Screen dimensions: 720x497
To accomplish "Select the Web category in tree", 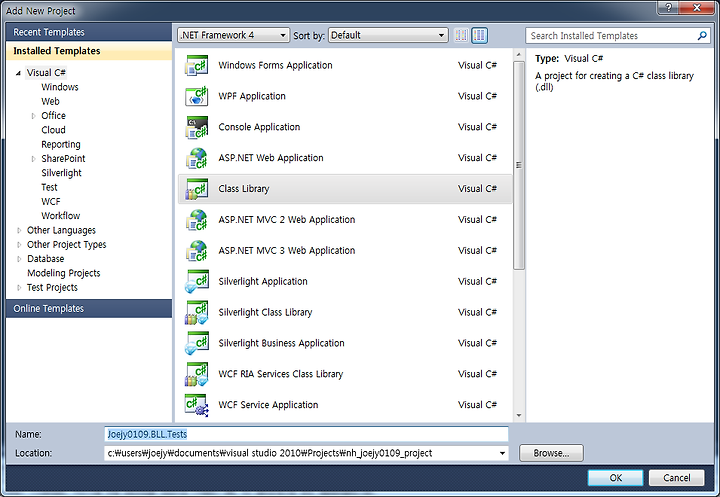I will (x=50, y=102).
